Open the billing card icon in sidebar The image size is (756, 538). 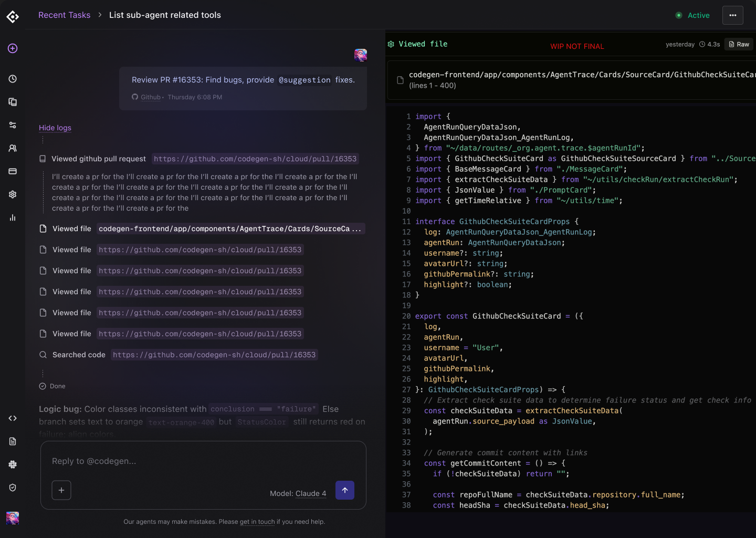13,171
